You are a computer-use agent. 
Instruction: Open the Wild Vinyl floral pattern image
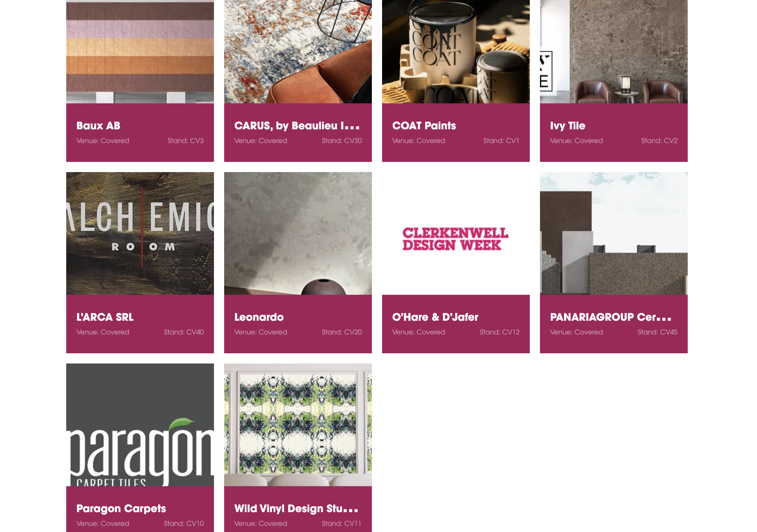(298, 425)
